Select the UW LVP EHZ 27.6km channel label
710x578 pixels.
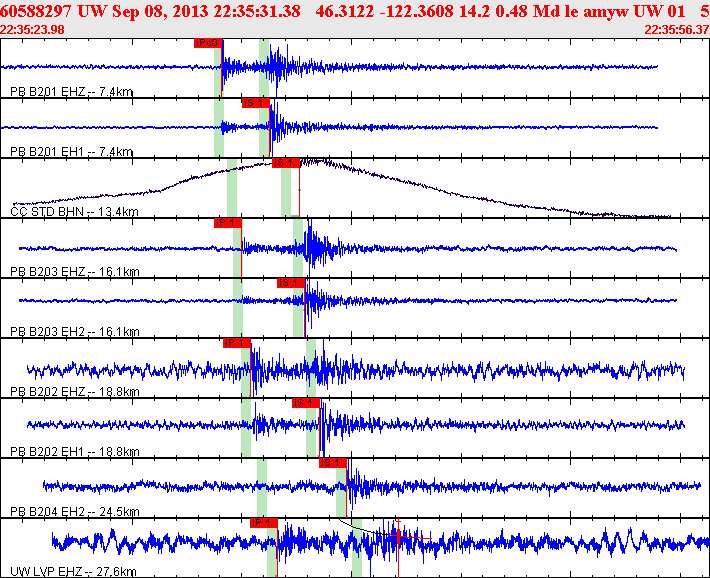pyautogui.click(x=72, y=572)
